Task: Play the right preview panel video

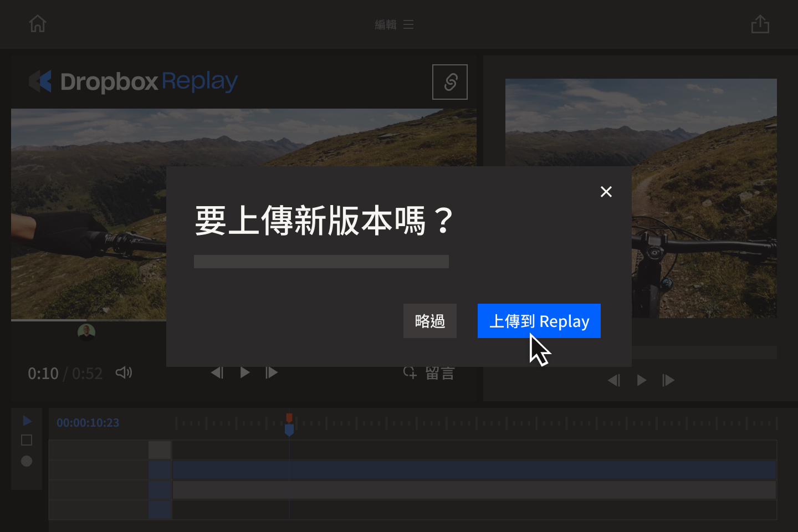Action: point(642,380)
